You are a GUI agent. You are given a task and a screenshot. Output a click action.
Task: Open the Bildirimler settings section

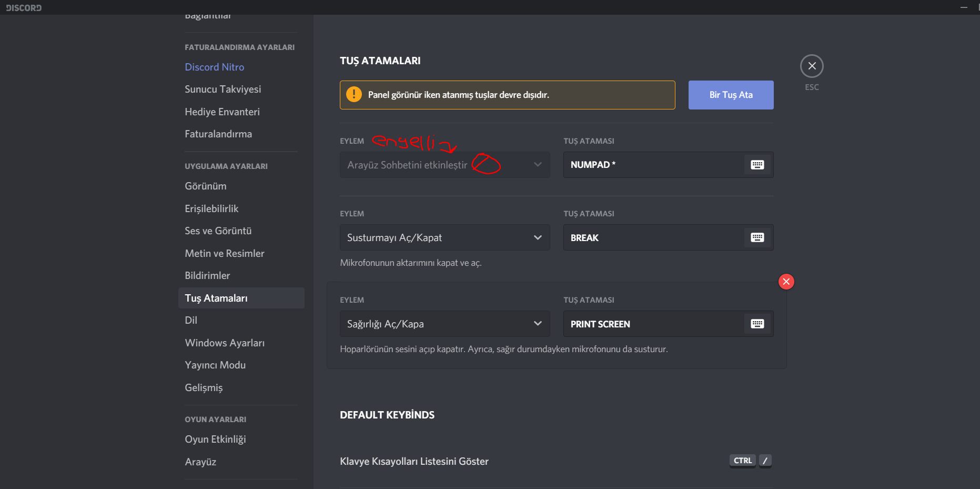click(x=207, y=275)
